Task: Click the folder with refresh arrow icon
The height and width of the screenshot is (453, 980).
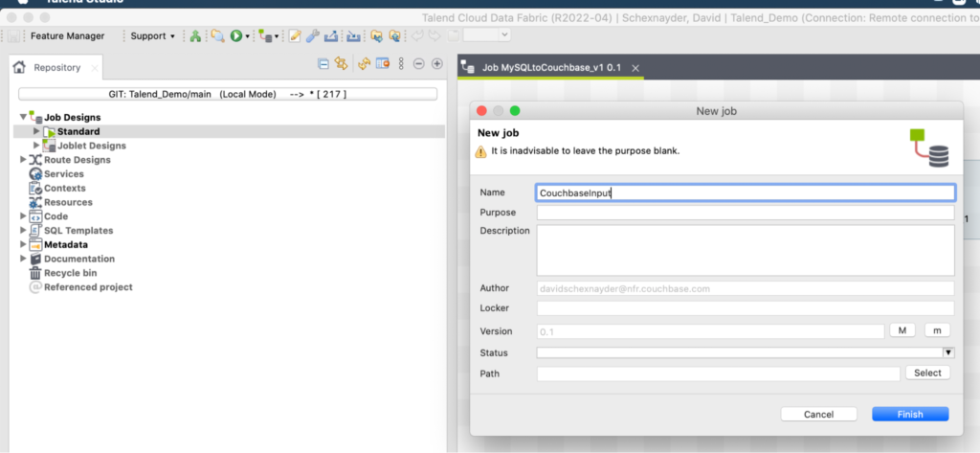Action: pyautogui.click(x=394, y=36)
